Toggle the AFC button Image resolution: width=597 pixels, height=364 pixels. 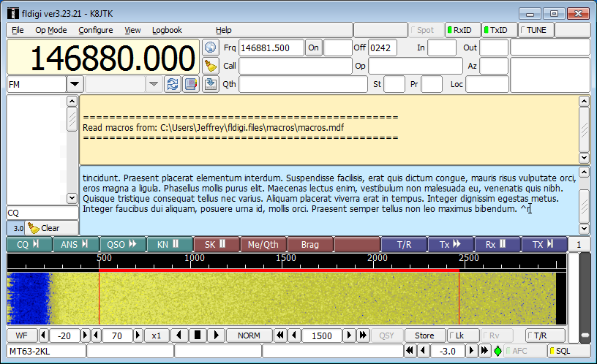[x=525, y=351]
